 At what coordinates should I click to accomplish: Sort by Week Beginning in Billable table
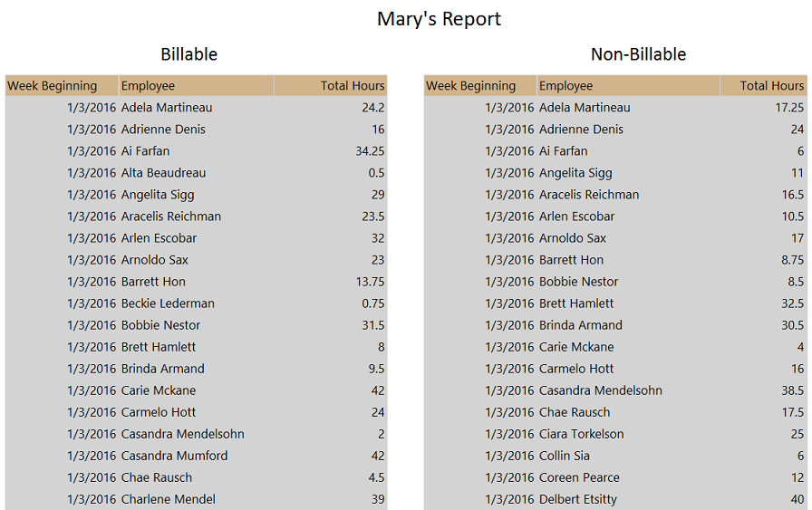coord(53,86)
